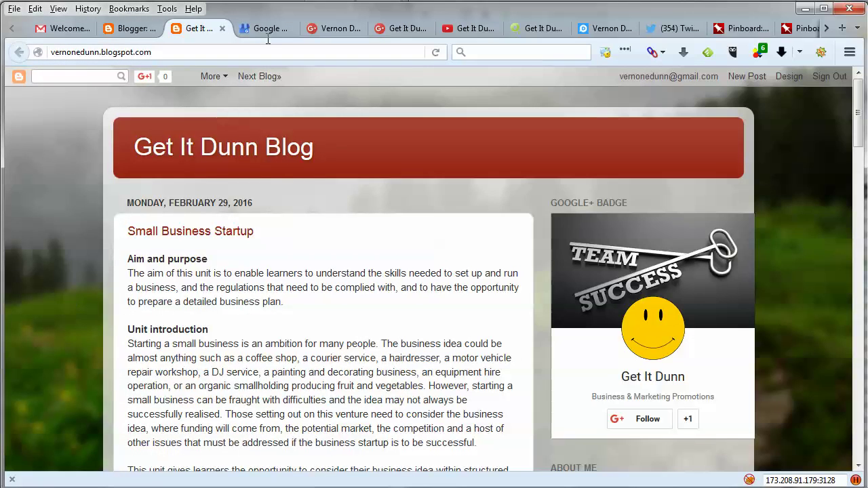Viewport: 868px width, 488px height.
Task: Click the red pause icon in the status bar
Action: pos(856,480)
